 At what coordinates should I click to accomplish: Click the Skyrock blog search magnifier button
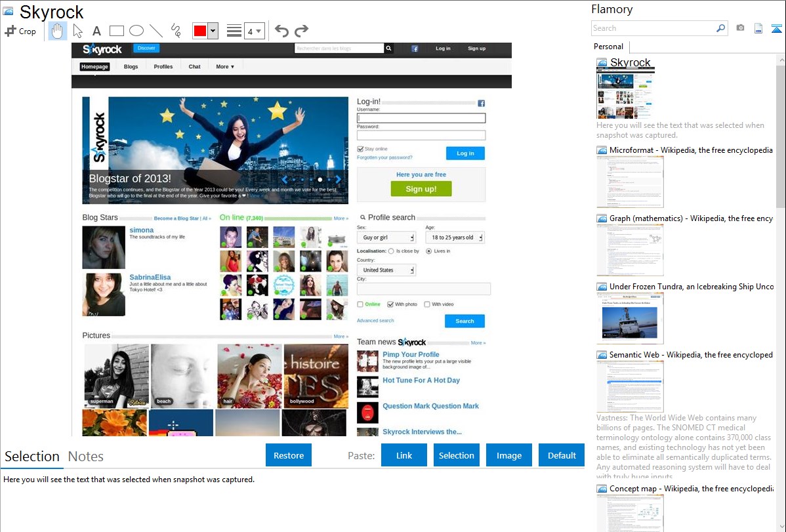pos(388,49)
